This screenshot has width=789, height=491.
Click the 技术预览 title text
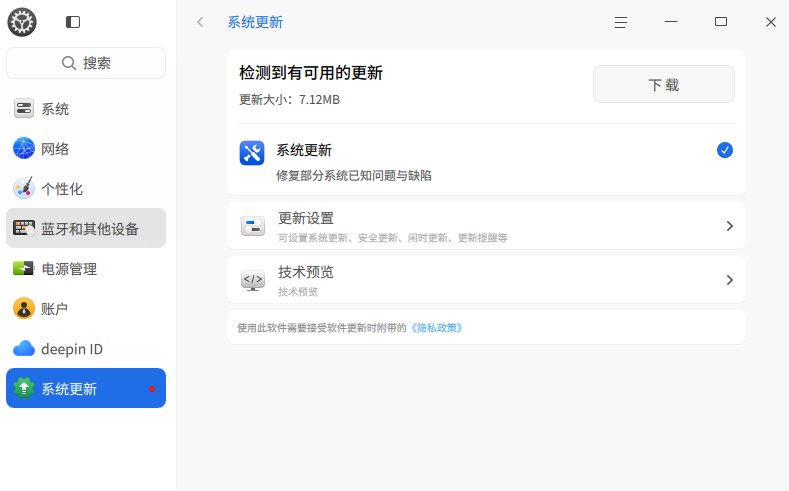click(306, 272)
